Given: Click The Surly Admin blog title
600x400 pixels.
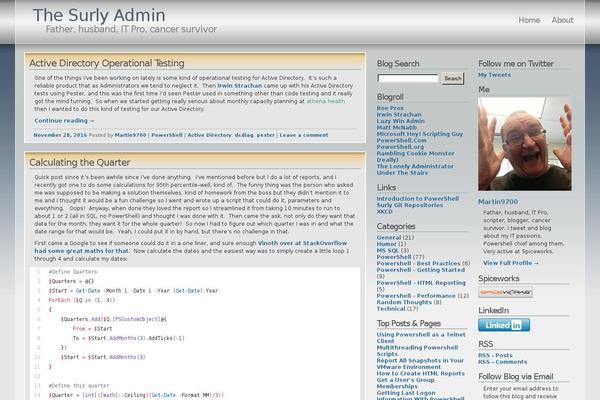Looking at the screenshot, I should (x=99, y=15).
